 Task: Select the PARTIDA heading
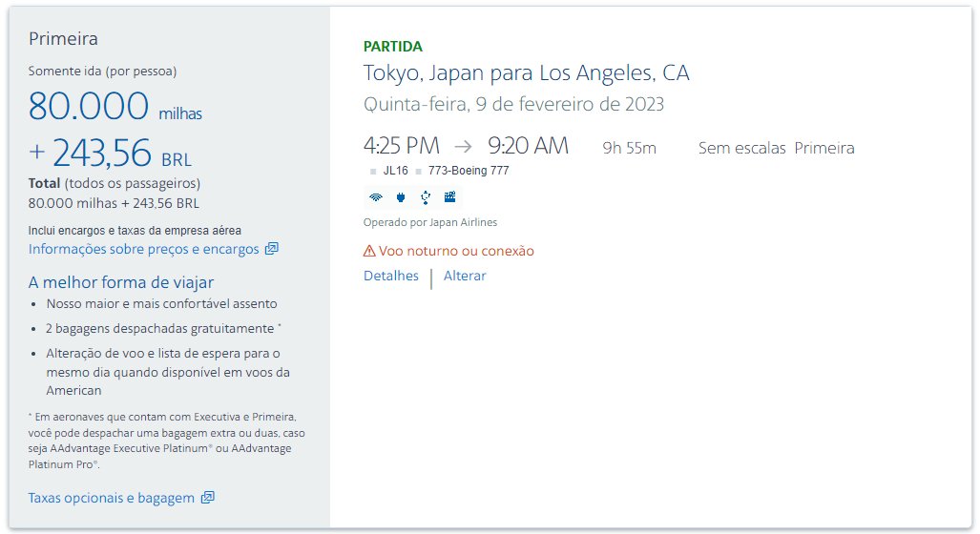point(393,46)
